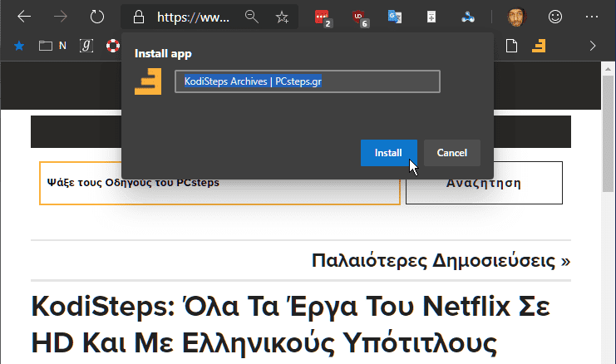This screenshot has height=364, width=616.
Task: Click the Αναζήτηση search button
Action: (484, 183)
